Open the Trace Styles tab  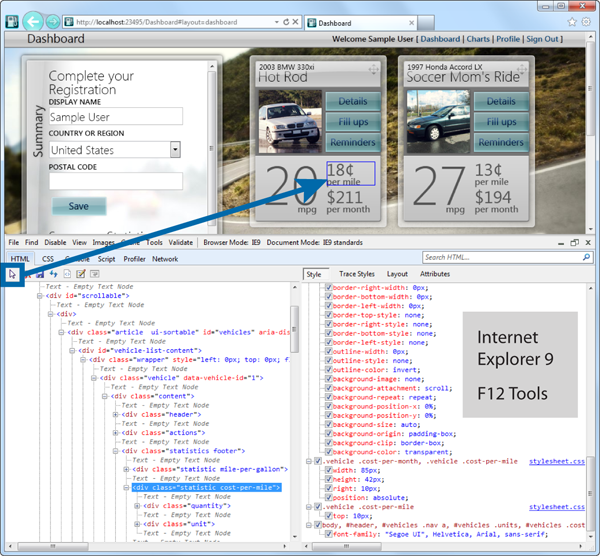(x=357, y=274)
